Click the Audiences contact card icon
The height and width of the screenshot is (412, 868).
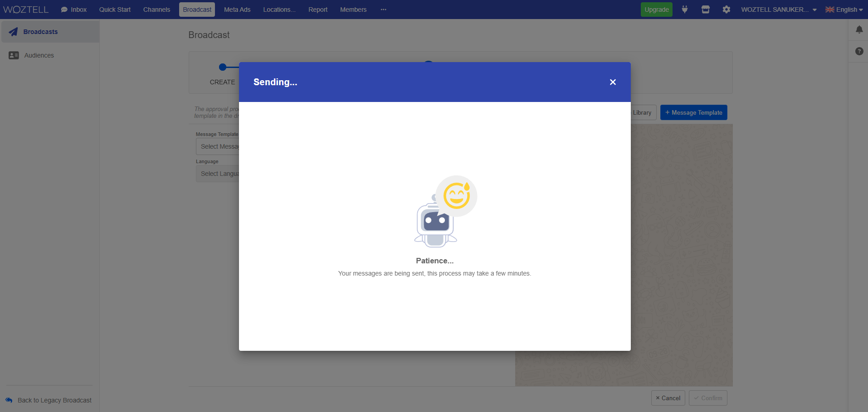pos(14,55)
